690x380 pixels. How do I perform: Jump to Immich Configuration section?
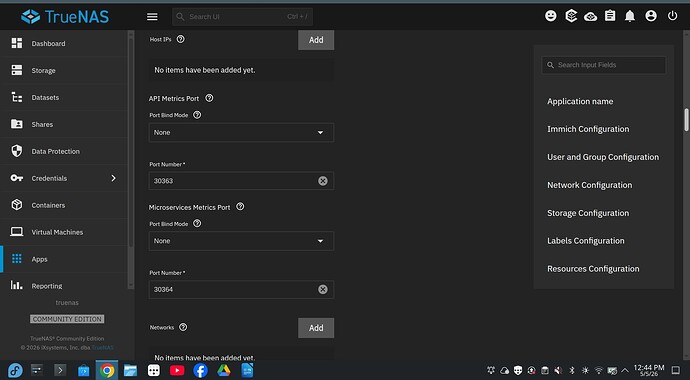point(588,129)
